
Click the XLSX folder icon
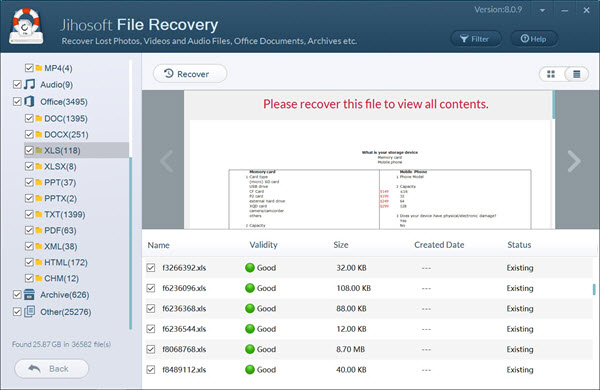[x=39, y=166]
